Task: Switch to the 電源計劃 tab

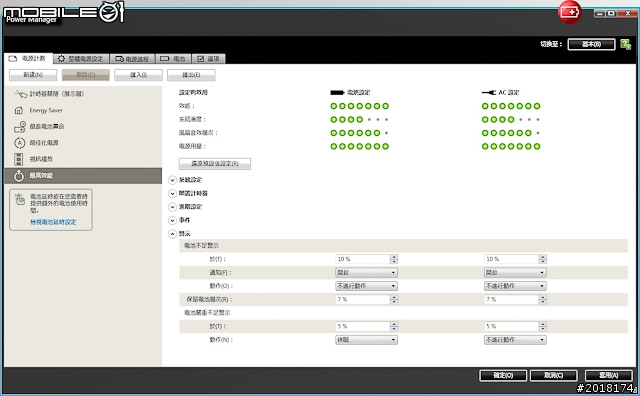Action: (x=28, y=59)
